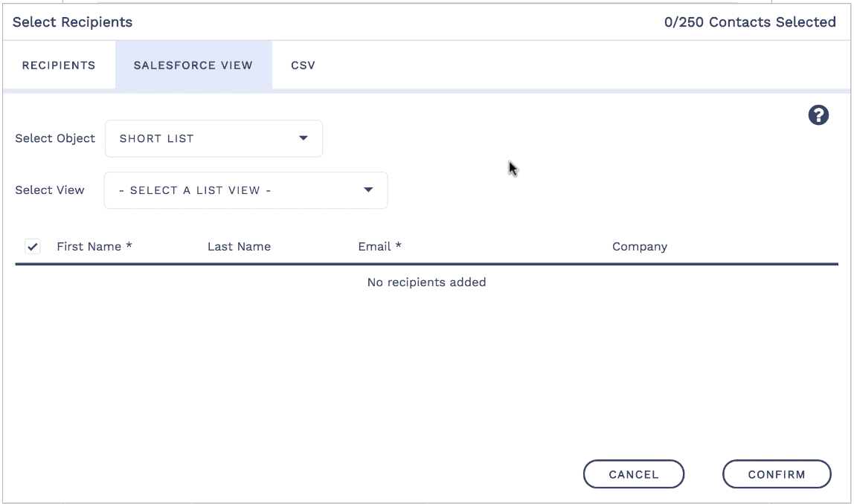Viewport: 854px width, 504px height.
Task: Select the Salesforce View tab
Action: point(193,65)
